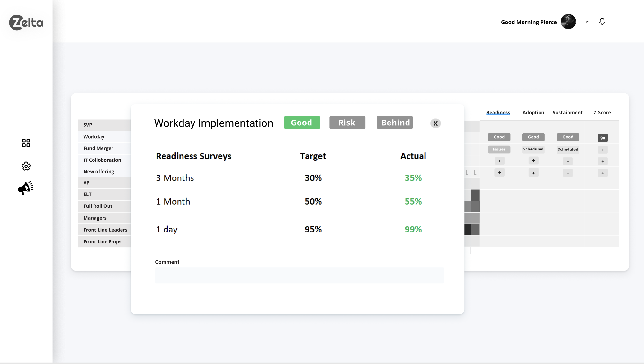Expand the user account dropdown chevron
Viewport: 644px width, 364px height.
[587, 22]
